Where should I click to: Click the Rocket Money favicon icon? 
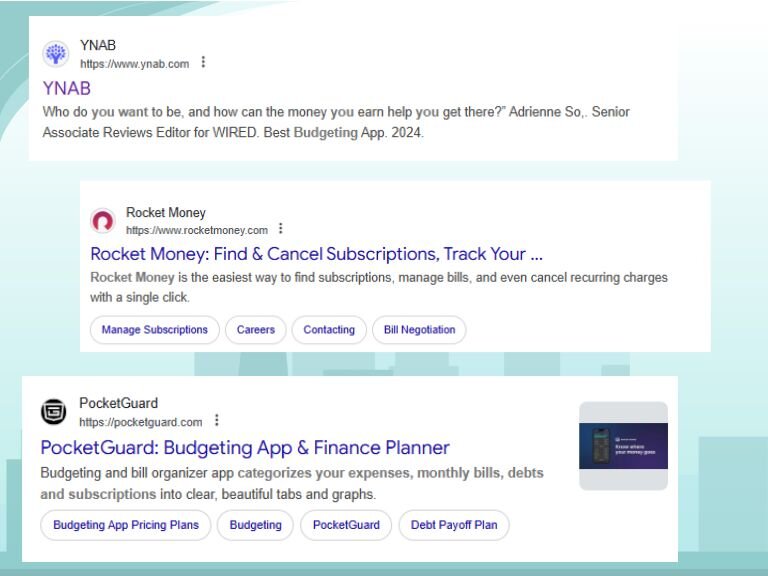pyautogui.click(x=103, y=221)
